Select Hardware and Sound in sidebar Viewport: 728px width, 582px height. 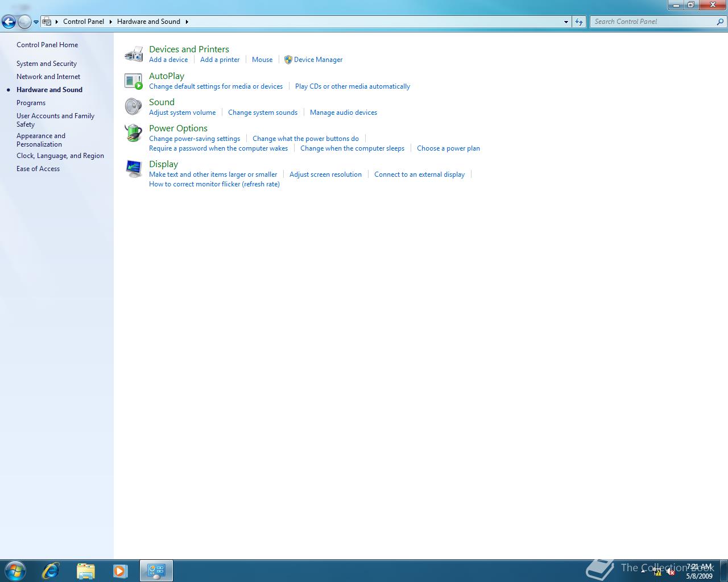click(49, 90)
